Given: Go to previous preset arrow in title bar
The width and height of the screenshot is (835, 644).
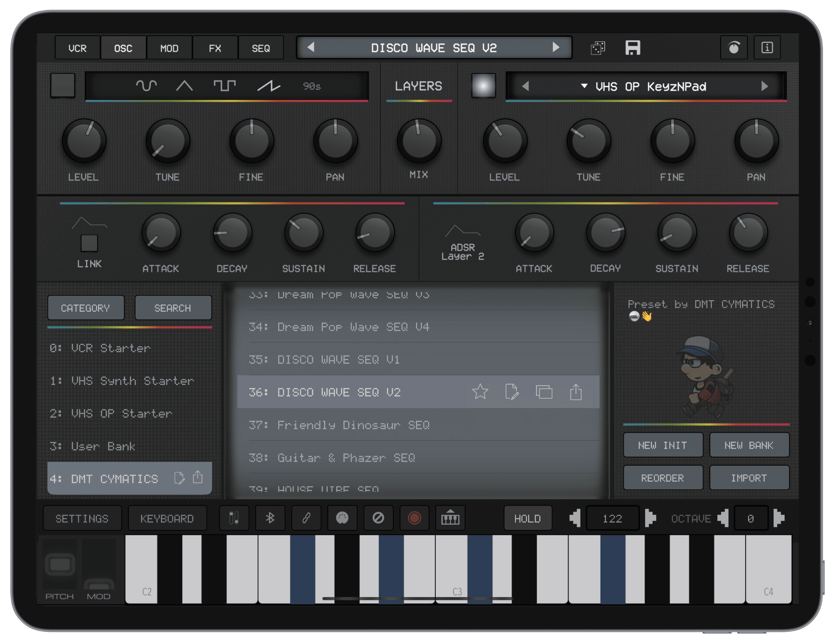Looking at the screenshot, I should 311,47.
